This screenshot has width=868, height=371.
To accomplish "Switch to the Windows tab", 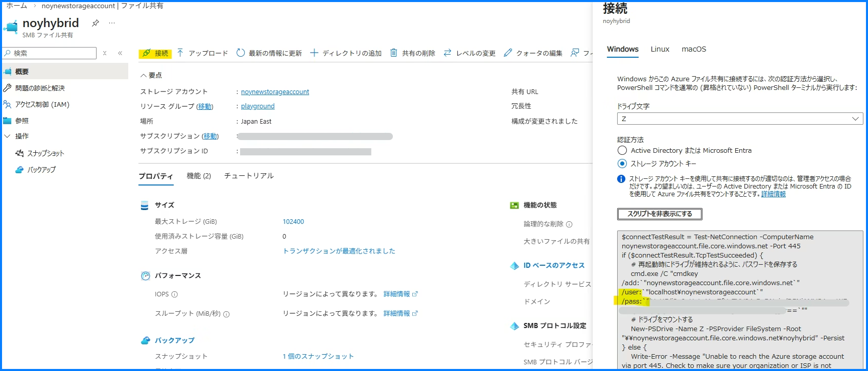I will click(x=623, y=49).
